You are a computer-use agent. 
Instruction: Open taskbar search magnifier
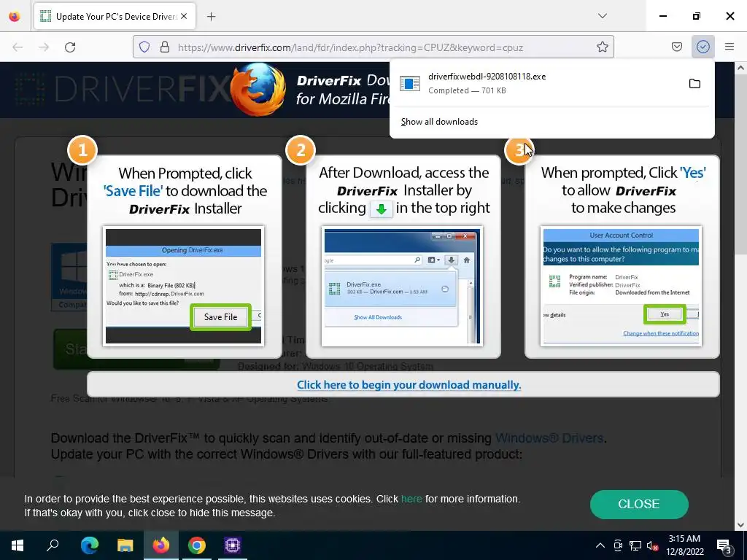pos(53,545)
